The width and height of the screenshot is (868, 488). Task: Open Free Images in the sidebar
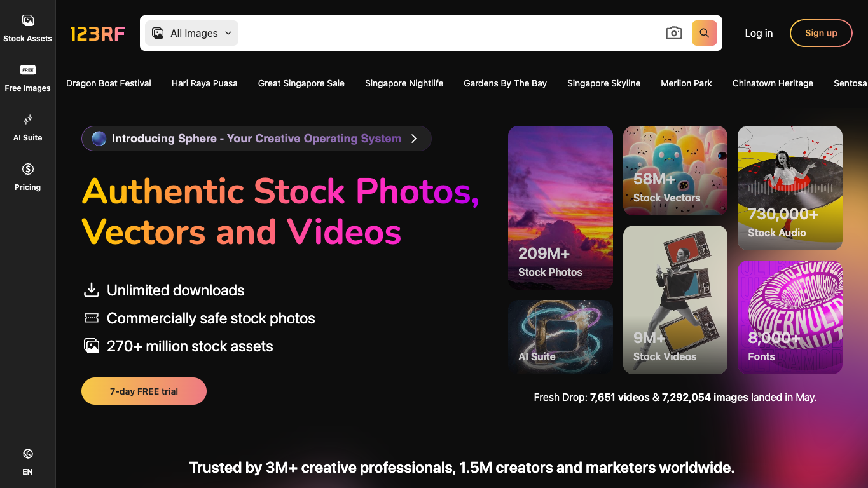click(x=27, y=79)
